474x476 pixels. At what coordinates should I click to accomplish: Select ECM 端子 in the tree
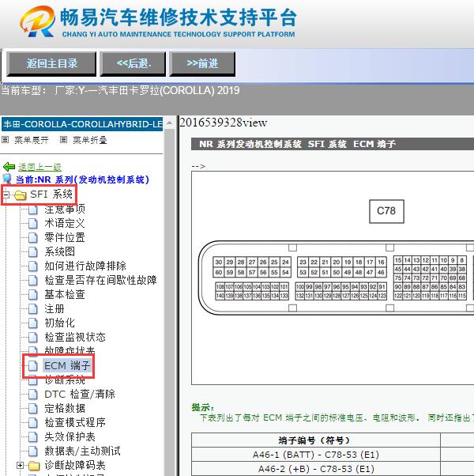[67, 366]
